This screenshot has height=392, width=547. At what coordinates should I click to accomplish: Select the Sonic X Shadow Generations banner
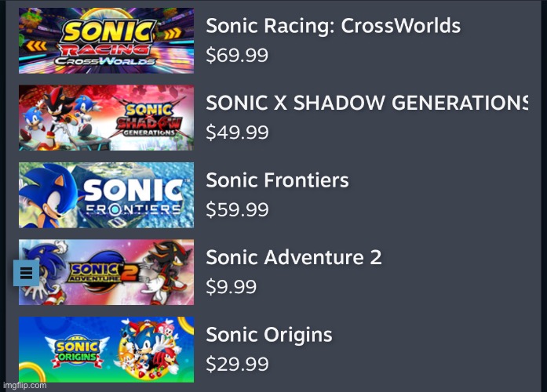click(x=106, y=118)
